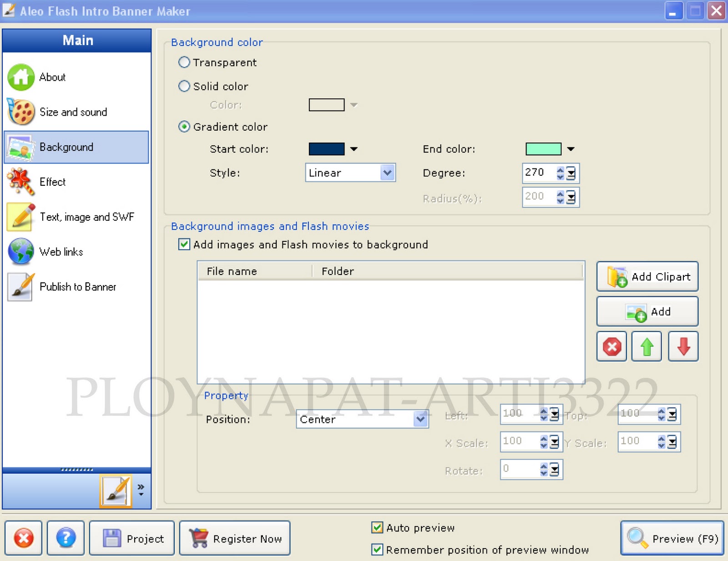Click the Rotate value field
The image size is (728, 561).
[520, 469]
